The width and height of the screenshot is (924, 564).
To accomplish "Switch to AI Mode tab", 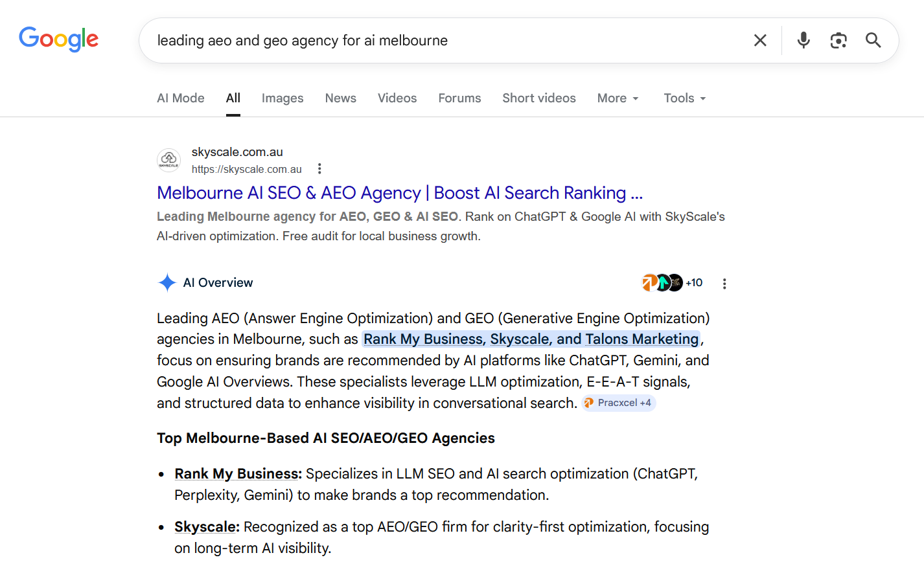I will click(181, 98).
